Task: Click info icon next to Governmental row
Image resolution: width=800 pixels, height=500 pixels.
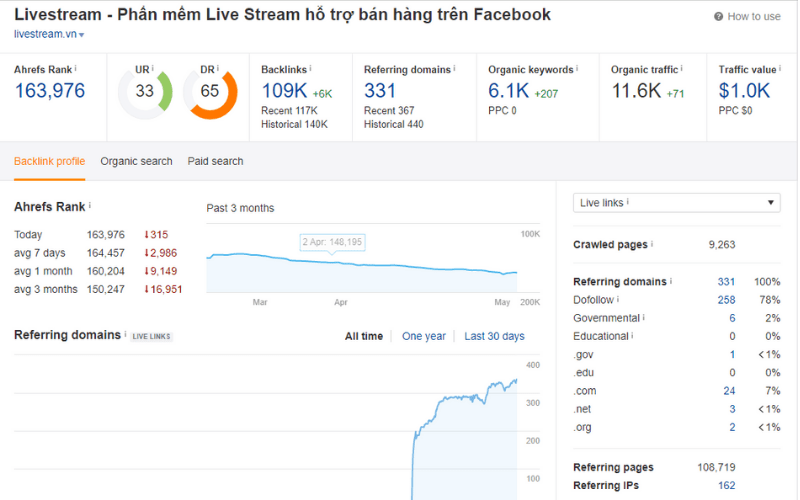Action: (644, 317)
